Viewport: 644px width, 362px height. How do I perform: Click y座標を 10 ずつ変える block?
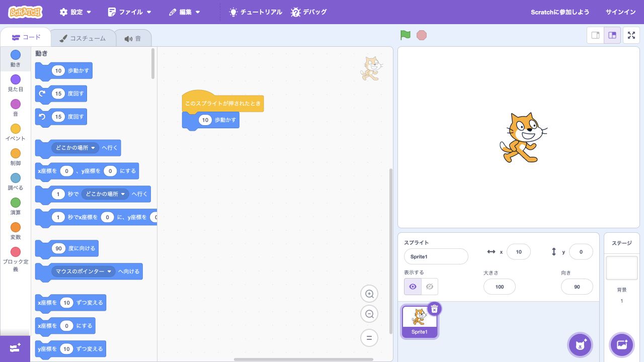click(x=70, y=349)
